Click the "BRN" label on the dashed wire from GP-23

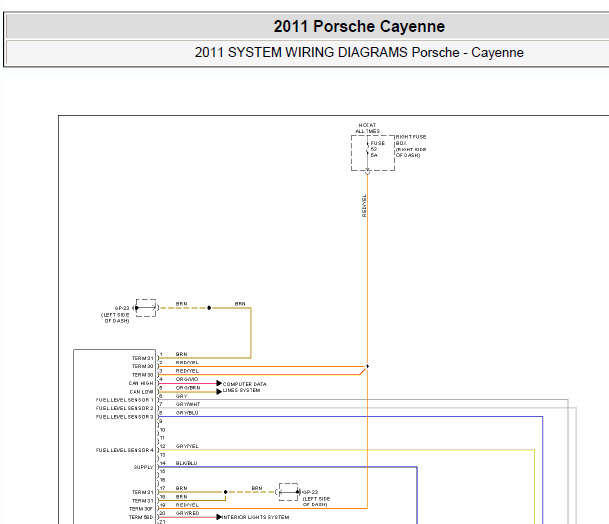pos(181,304)
